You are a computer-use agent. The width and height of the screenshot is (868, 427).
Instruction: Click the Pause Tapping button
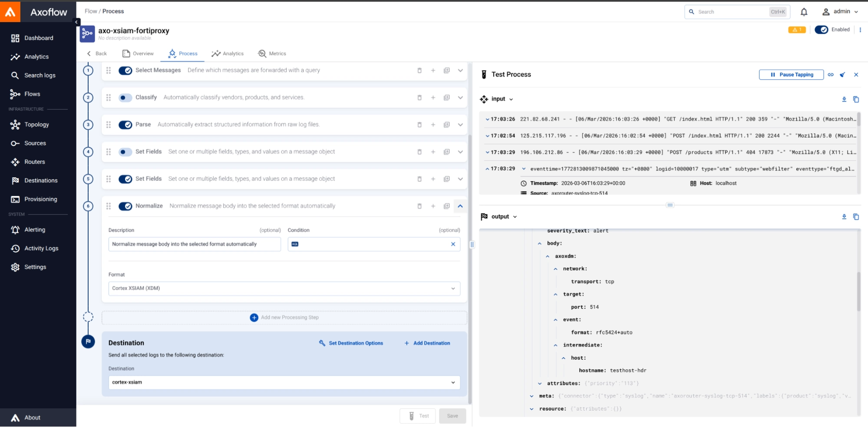click(x=791, y=75)
